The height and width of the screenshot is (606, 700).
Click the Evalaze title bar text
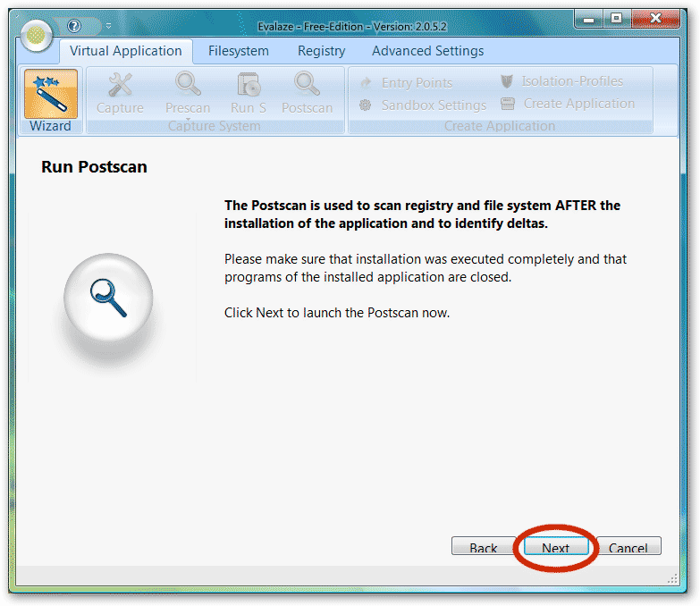click(x=352, y=27)
